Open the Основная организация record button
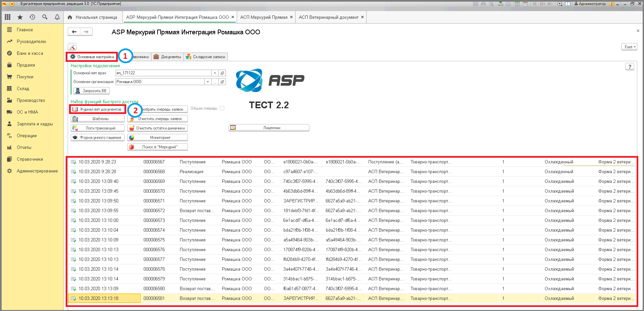The width and height of the screenshot is (644, 311). 222,82
